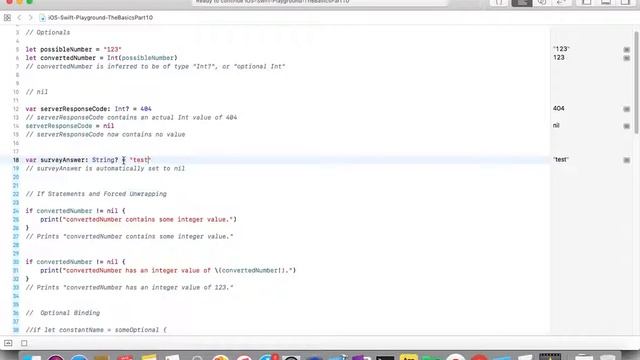Click the playground stop execution square button
This screenshot has width=640, height=360.
click(24, 343)
